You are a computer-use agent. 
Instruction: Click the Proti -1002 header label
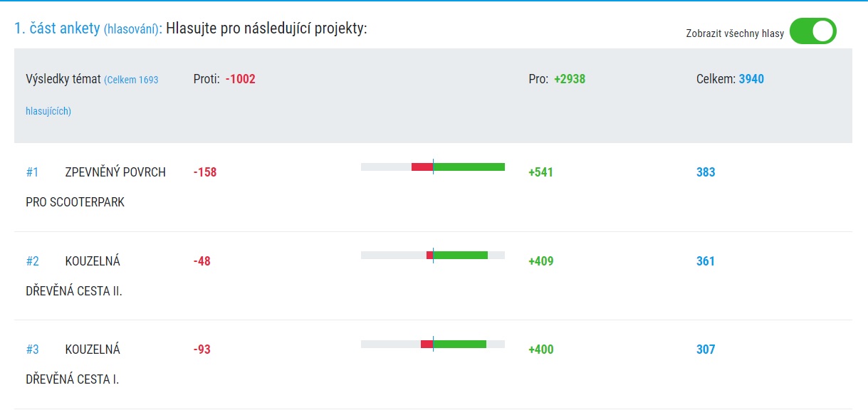(224, 79)
